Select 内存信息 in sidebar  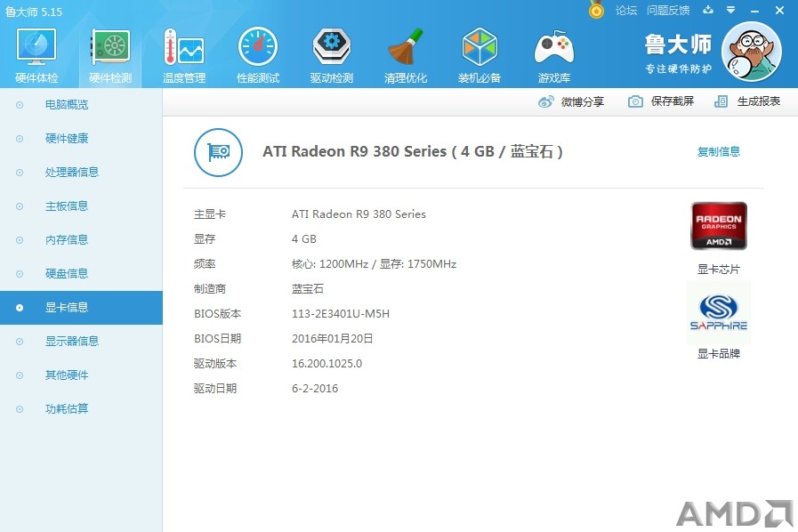point(82,240)
